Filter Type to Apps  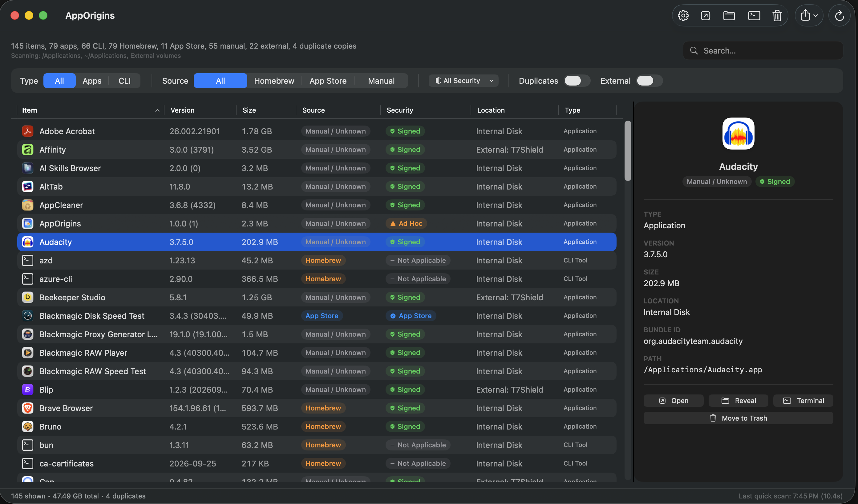[92, 81]
